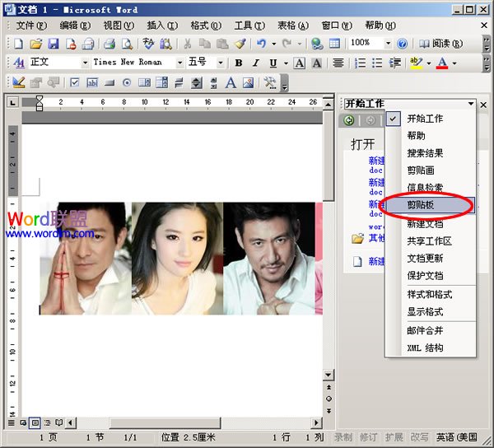Choose 邮件合并 in the task pane list
This screenshot has width=494, height=448.
pyautogui.click(x=425, y=330)
